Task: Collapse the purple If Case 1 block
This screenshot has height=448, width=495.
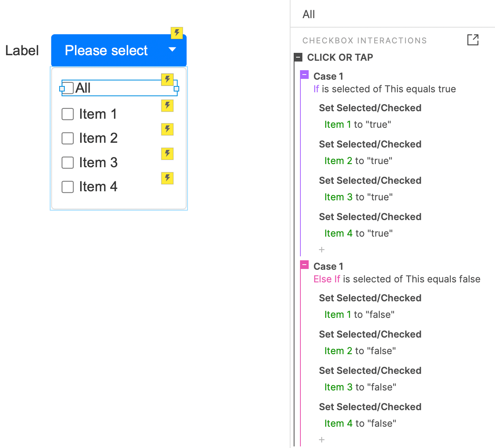Action: coord(304,75)
